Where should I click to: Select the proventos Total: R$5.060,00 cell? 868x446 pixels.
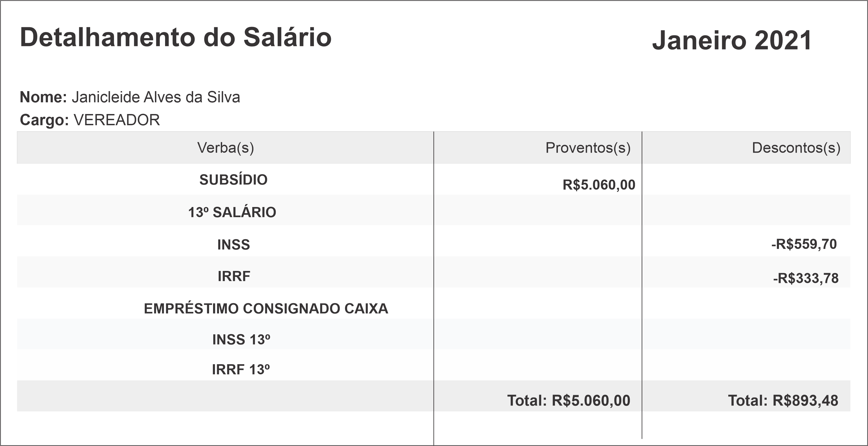tap(569, 400)
